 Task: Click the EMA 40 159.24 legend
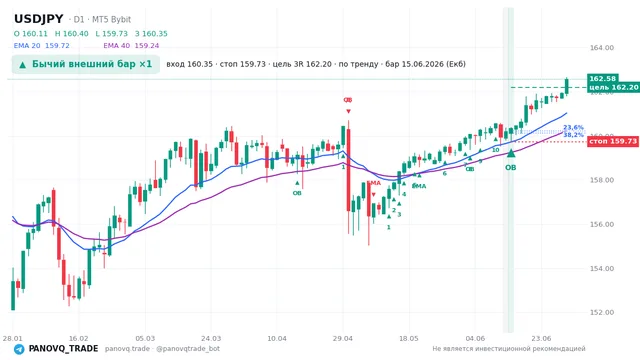coord(131,46)
